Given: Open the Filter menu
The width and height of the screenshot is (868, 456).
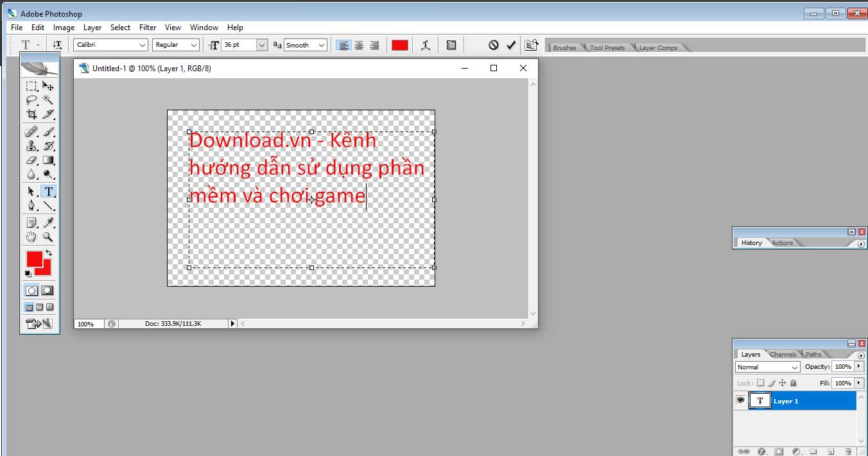Looking at the screenshot, I should click(x=148, y=28).
